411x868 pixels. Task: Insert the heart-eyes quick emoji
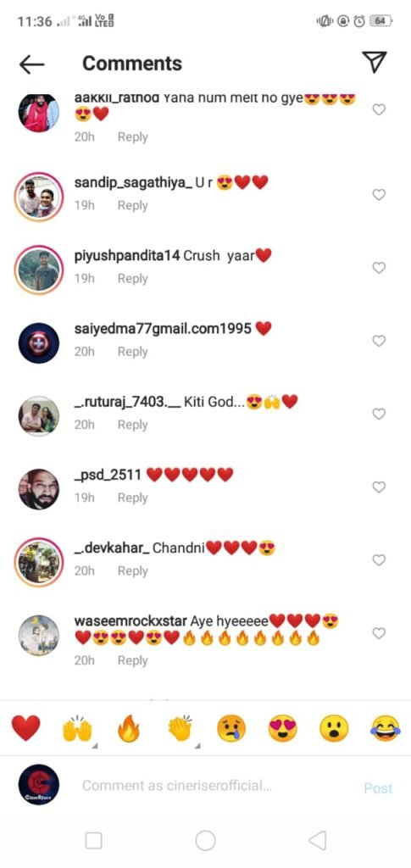point(283,728)
